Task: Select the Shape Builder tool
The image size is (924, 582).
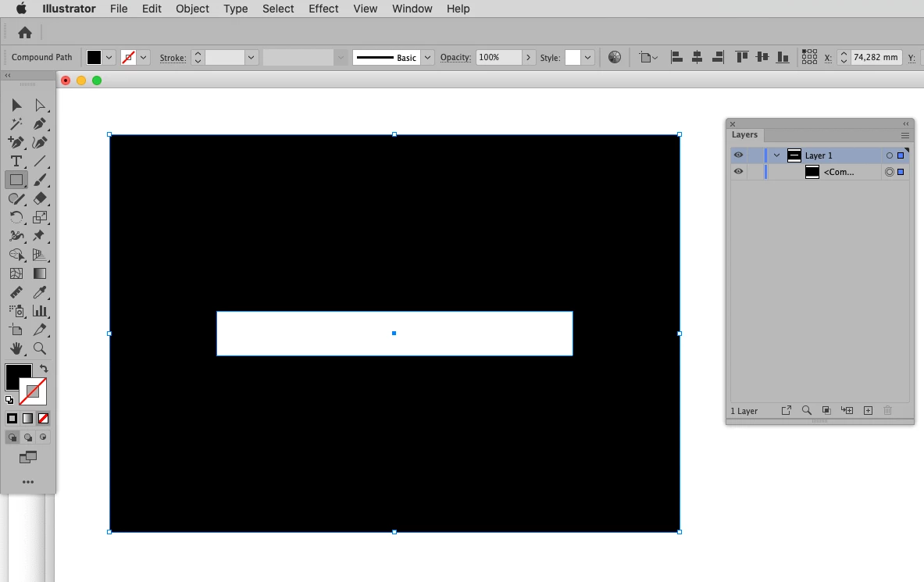Action: [x=16, y=255]
